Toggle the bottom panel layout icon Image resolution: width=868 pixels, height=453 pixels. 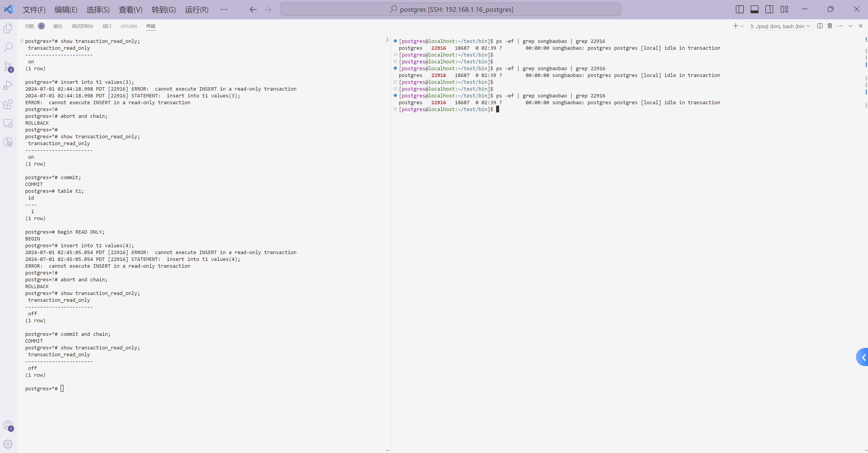pyautogui.click(x=754, y=10)
